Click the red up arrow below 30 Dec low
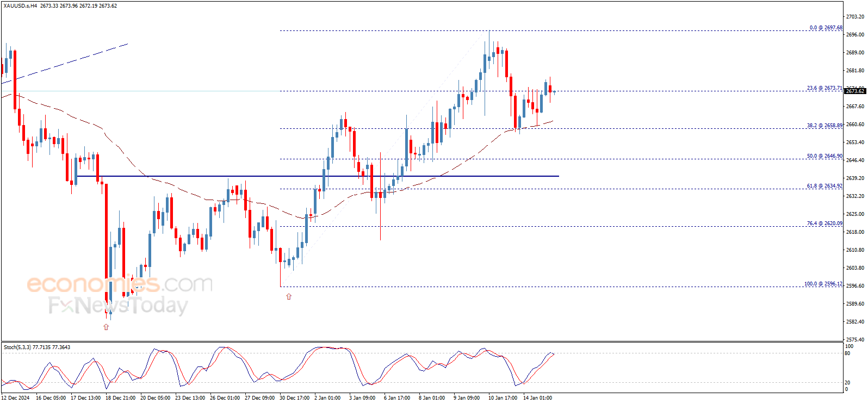The height and width of the screenshot is (404, 868). [x=289, y=296]
